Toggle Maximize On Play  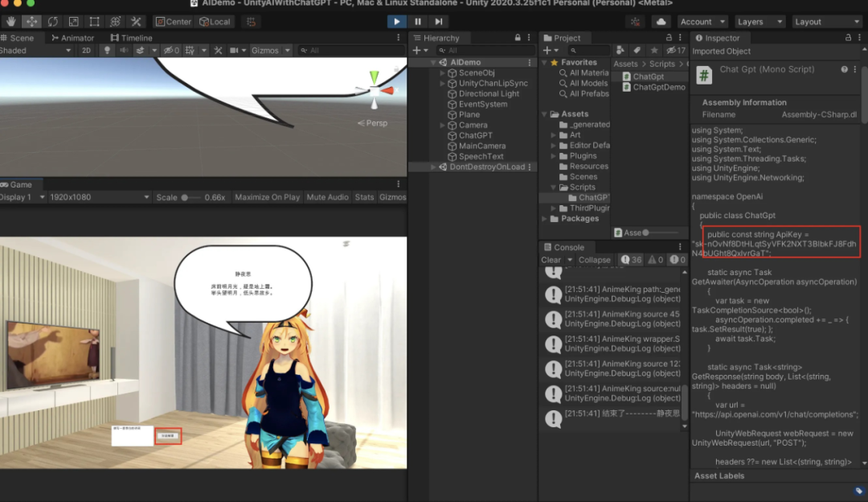pos(268,197)
